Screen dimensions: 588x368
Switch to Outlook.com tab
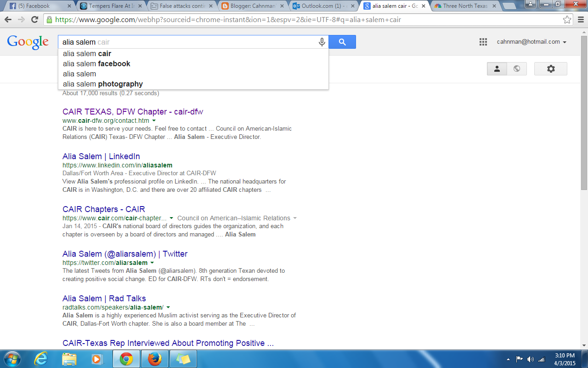[323, 6]
